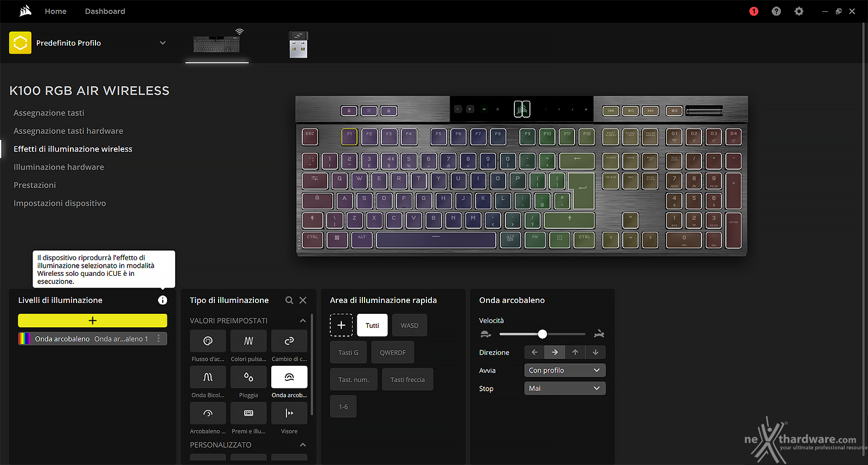Select the Visore effect icon
The width and height of the screenshot is (868, 465).
coord(289,413)
